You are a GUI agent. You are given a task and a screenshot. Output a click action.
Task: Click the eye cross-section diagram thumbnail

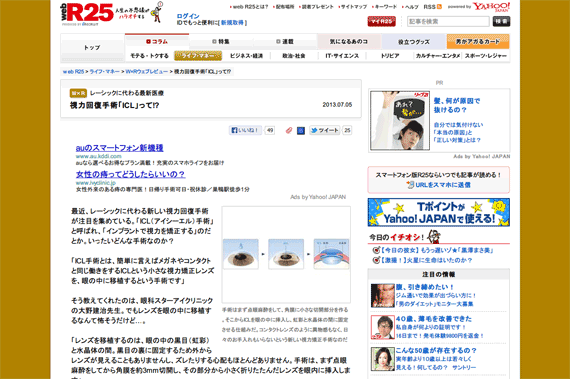[x=332, y=254]
